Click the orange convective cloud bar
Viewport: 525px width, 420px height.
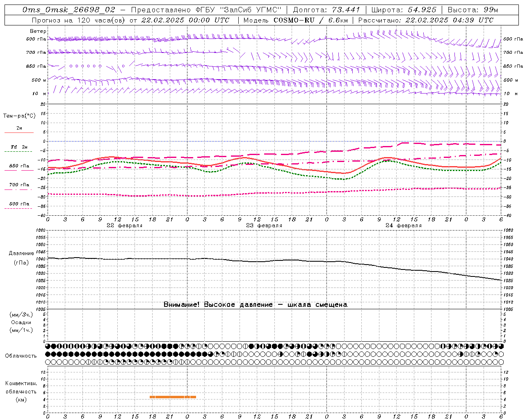pos(173,397)
